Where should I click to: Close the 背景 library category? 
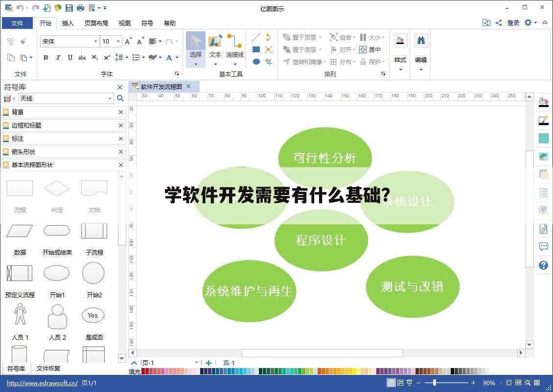[x=120, y=112]
